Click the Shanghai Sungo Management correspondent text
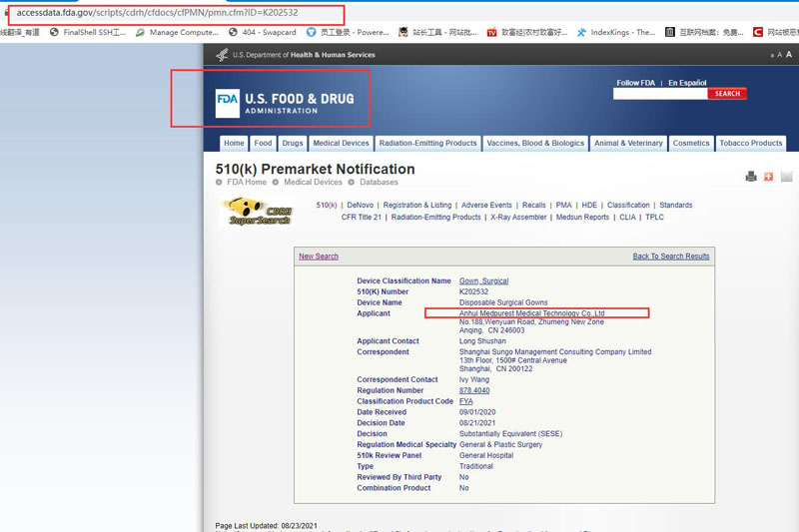This screenshot has height=532, width=799. click(555, 351)
